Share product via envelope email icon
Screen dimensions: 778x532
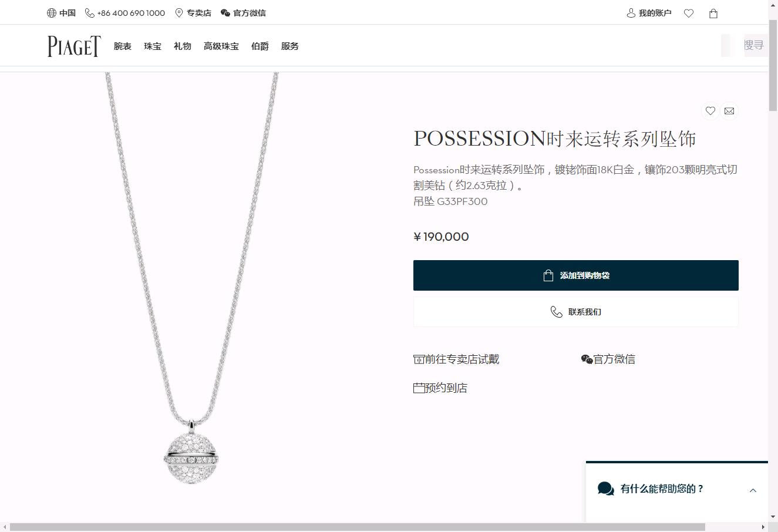coord(729,111)
